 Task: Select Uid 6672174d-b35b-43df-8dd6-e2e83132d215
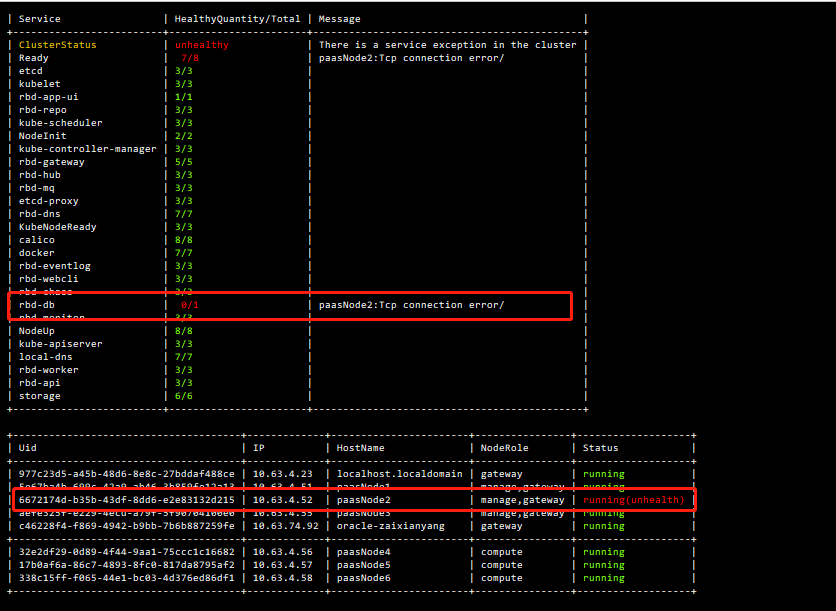126,500
